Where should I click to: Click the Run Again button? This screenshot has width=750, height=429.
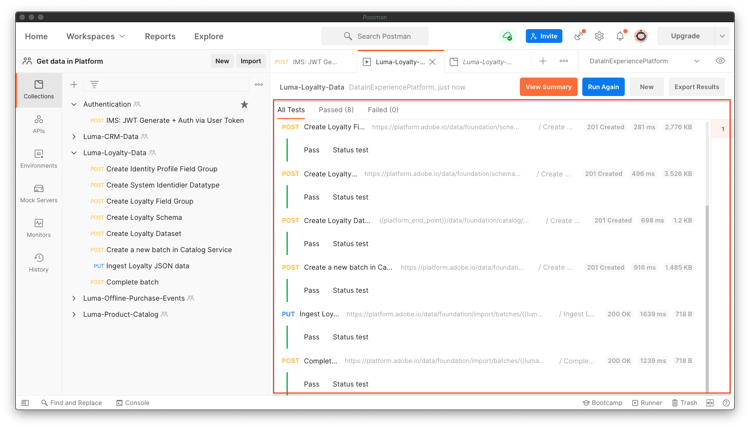coord(603,87)
